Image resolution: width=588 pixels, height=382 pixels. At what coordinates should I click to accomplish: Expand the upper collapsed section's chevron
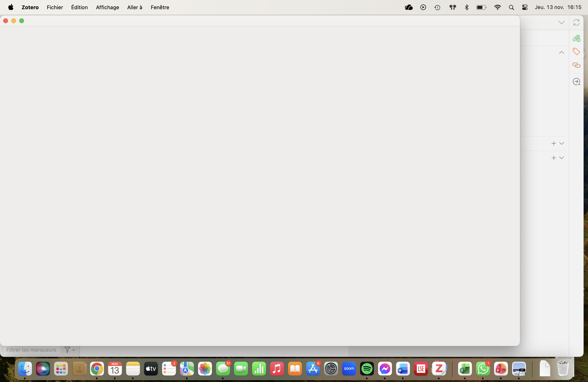click(562, 143)
